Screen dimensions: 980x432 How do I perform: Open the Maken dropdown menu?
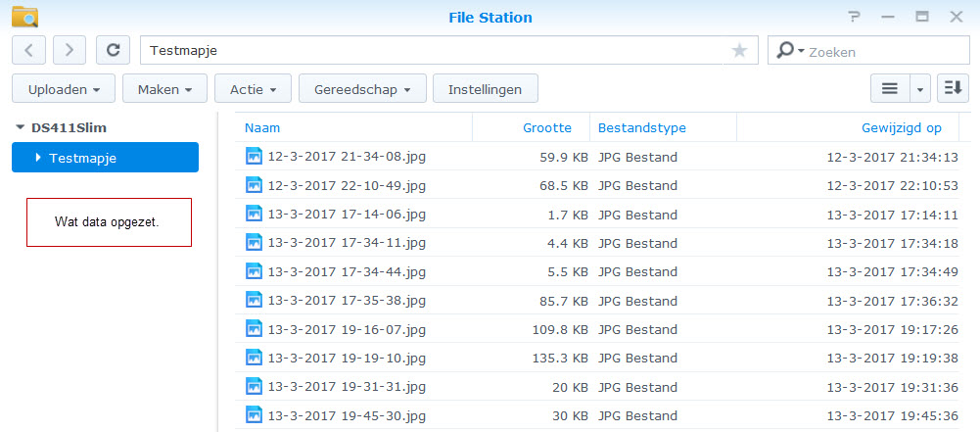[164, 89]
